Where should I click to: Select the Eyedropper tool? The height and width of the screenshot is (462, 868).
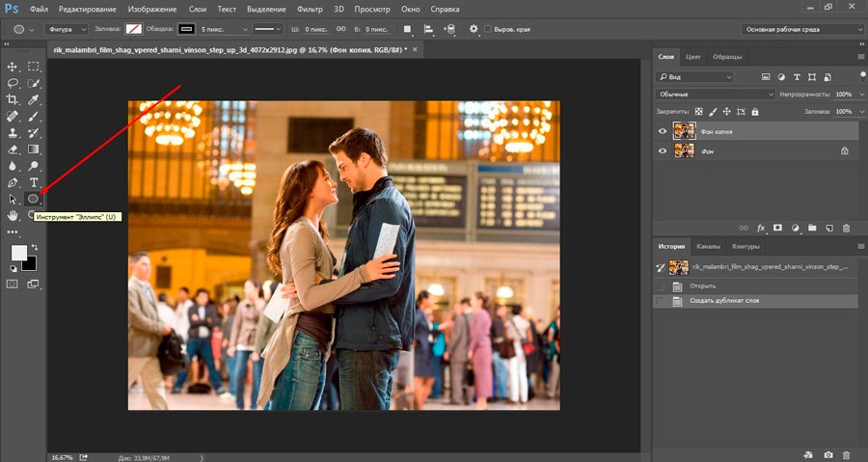[33, 99]
